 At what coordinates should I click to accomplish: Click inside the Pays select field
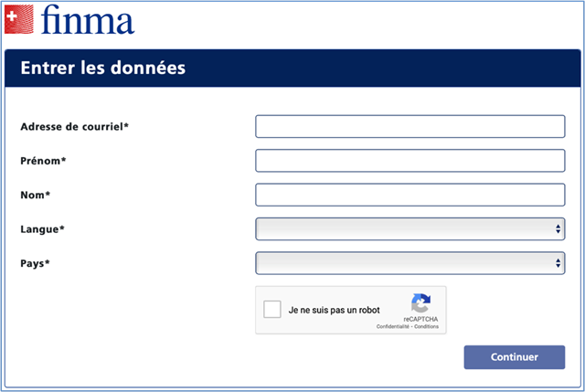(x=402, y=264)
